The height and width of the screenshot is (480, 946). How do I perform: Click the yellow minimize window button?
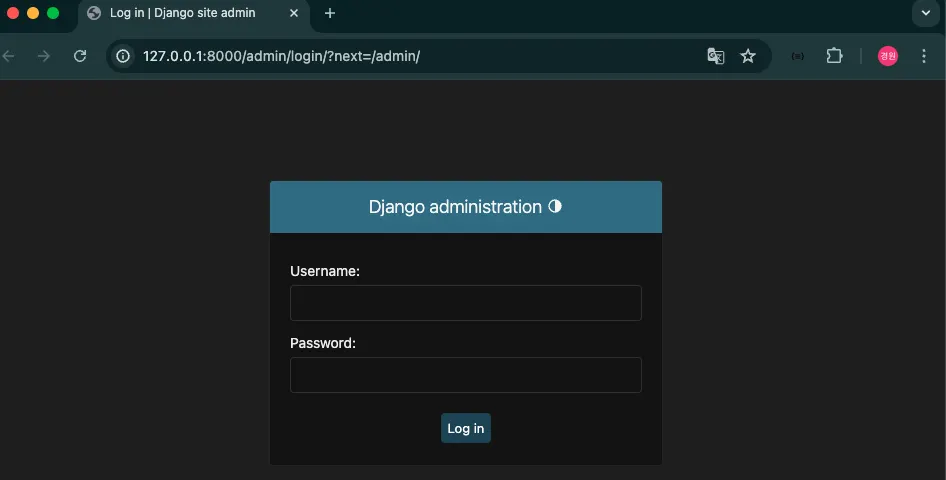33,13
